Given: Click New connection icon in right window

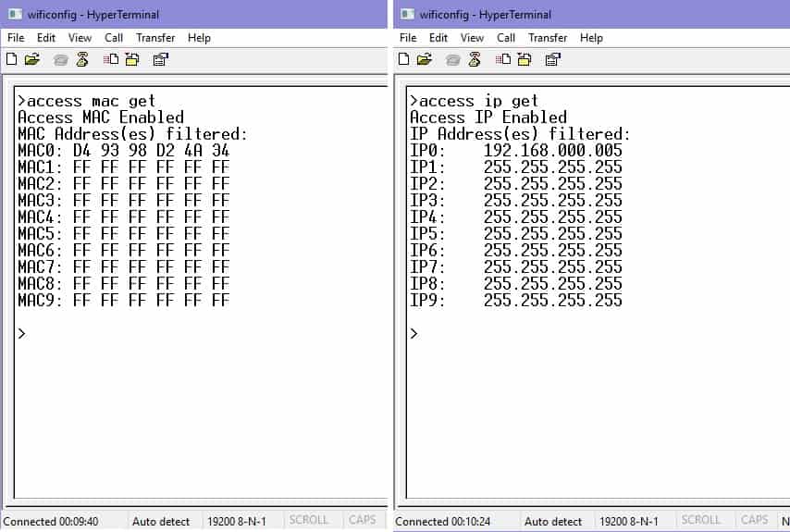Looking at the screenshot, I should click(404, 59).
